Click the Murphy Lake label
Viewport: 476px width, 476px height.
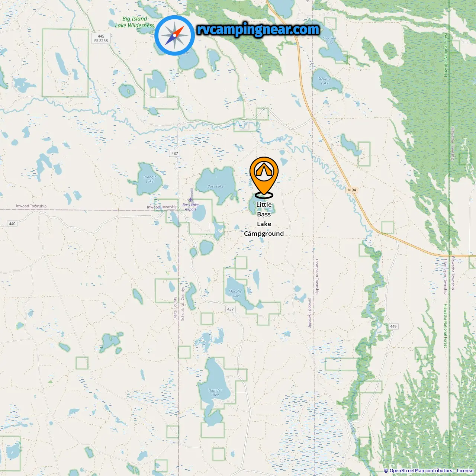[x=235, y=293]
